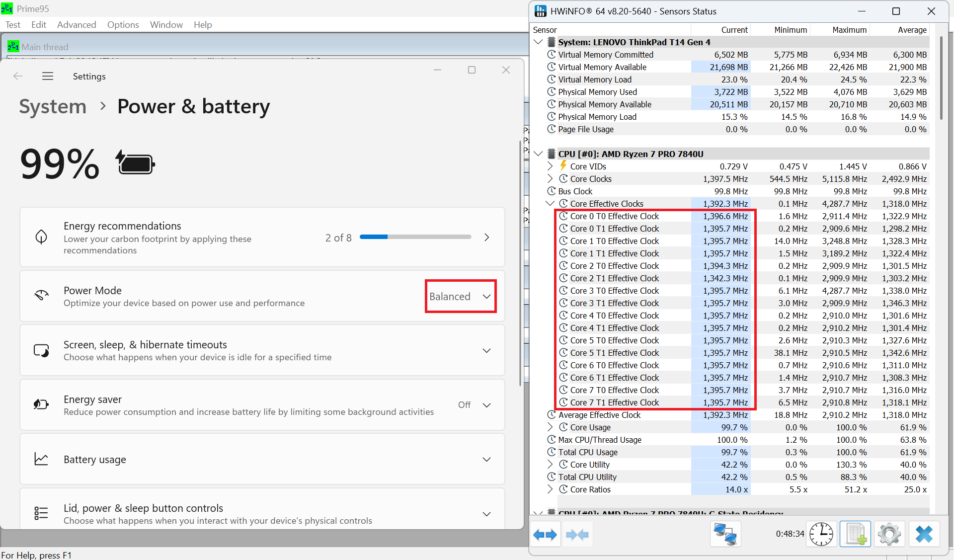The height and width of the screenshot is (560, 954).
Task: Click HWiNFO expand layout arrows button
Action: pyautogui.click(x=545, y=535)
